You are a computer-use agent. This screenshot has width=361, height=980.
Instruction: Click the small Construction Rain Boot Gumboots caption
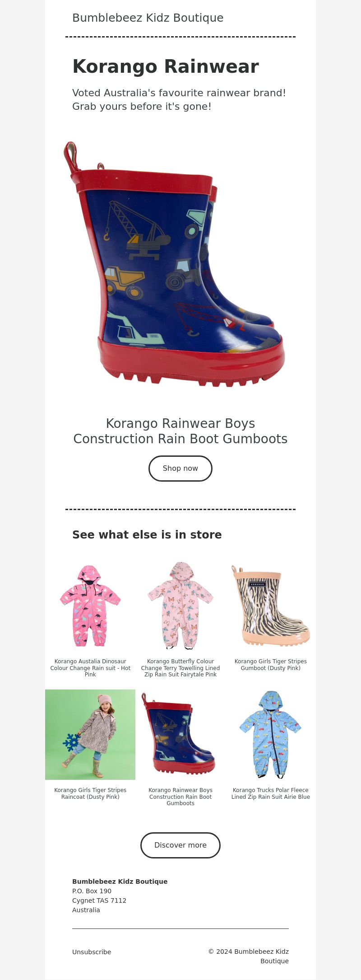(180, 797)
